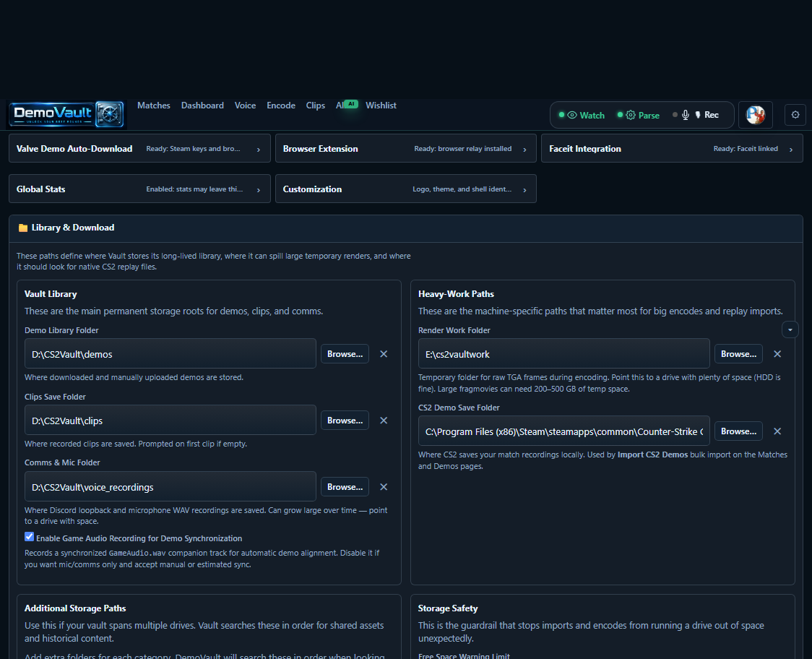The image size is (812, 659).
Task: Clear the Render Work Folder path
Action: coord(777,354)
